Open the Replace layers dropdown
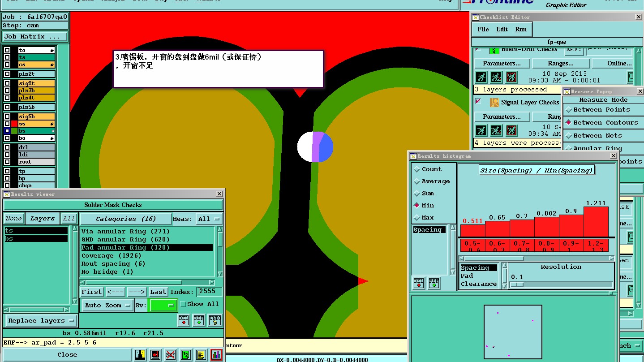Image resolution: width=644 pixels, height=362 pixels. 41,321
